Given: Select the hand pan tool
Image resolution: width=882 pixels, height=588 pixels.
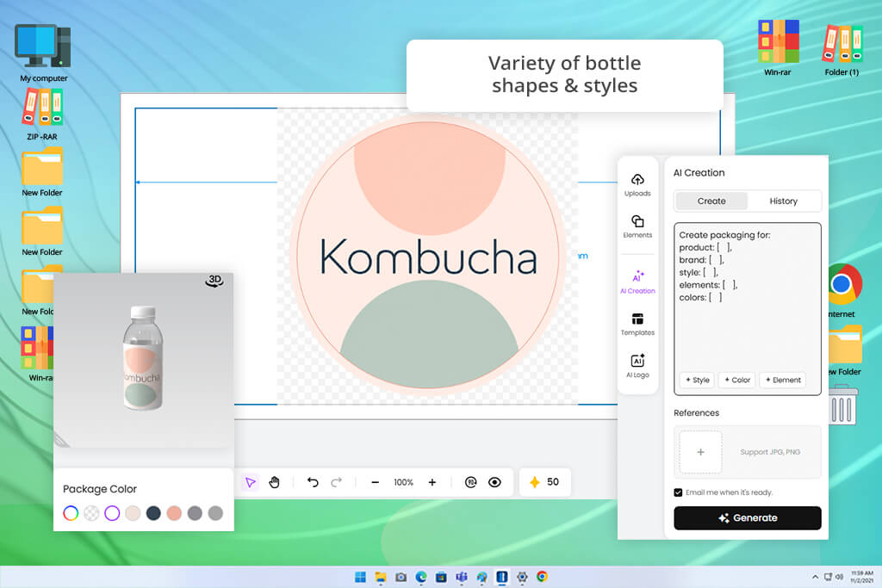Looking at the screenshot, I should click(275, 482).
